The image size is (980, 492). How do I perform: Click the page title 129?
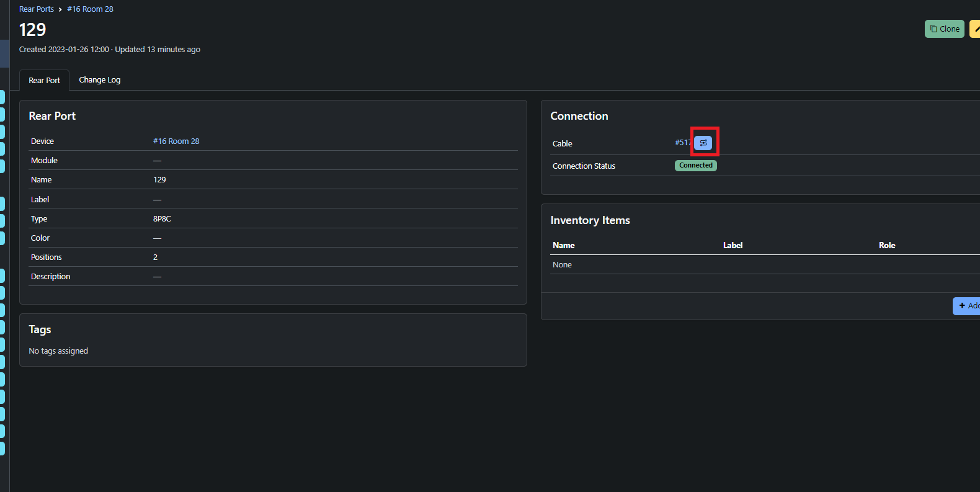click(x=33, y=30)
